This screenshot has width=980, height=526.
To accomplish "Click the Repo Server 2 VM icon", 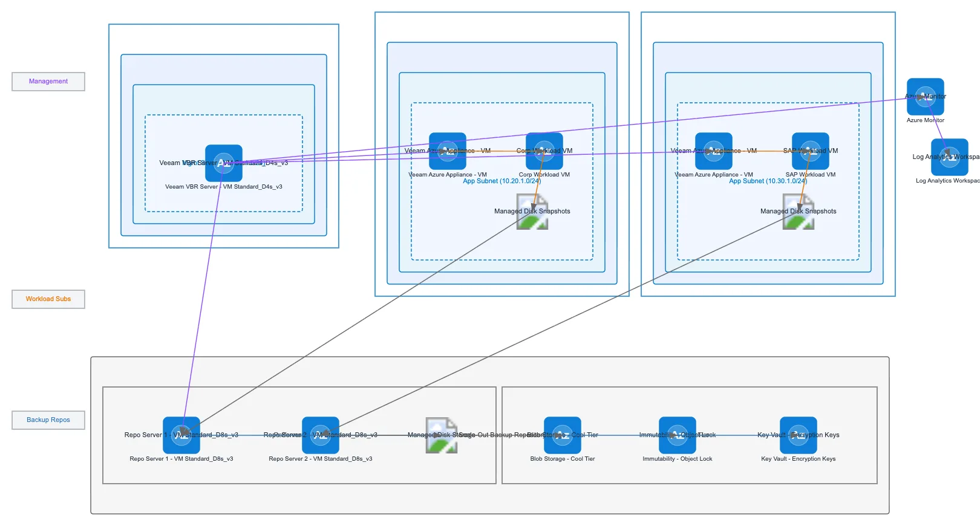I will coord(321,435).
